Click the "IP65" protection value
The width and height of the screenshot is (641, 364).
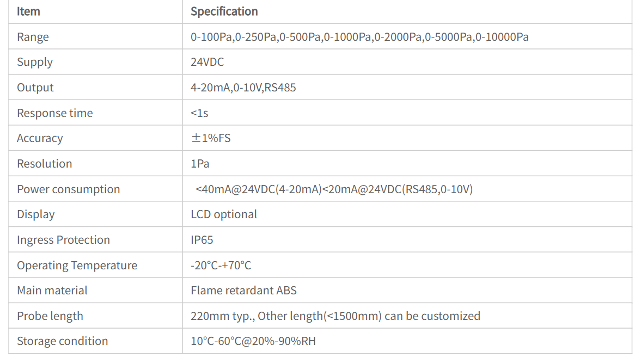pyautogui.click(x=202, y=240)
